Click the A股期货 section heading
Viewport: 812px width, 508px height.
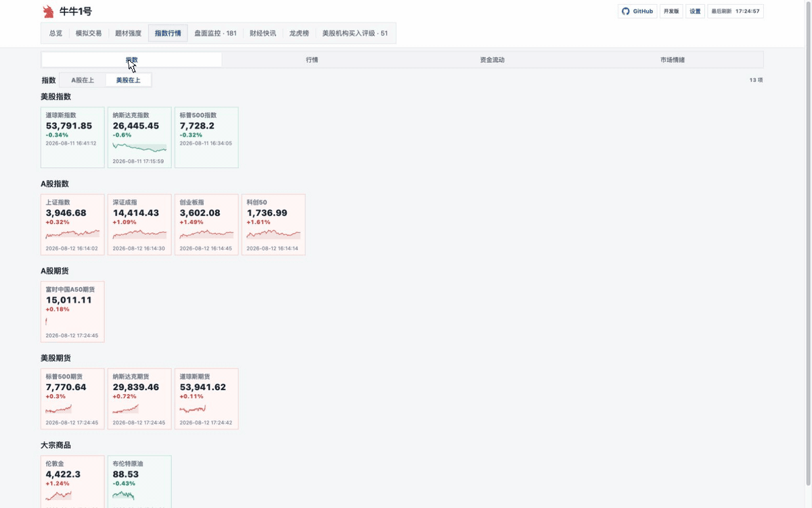tap(55, 271)
